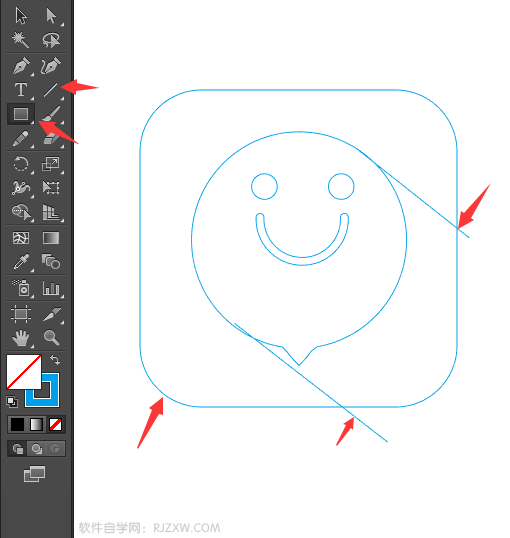510x538 pixels.
Task: Select the Curvature tool
Action: click(51, 66)
